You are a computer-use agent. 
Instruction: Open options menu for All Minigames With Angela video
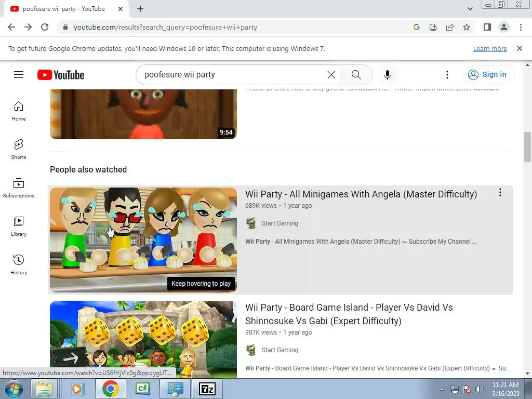pyautogui.click(x=500, y=192)
